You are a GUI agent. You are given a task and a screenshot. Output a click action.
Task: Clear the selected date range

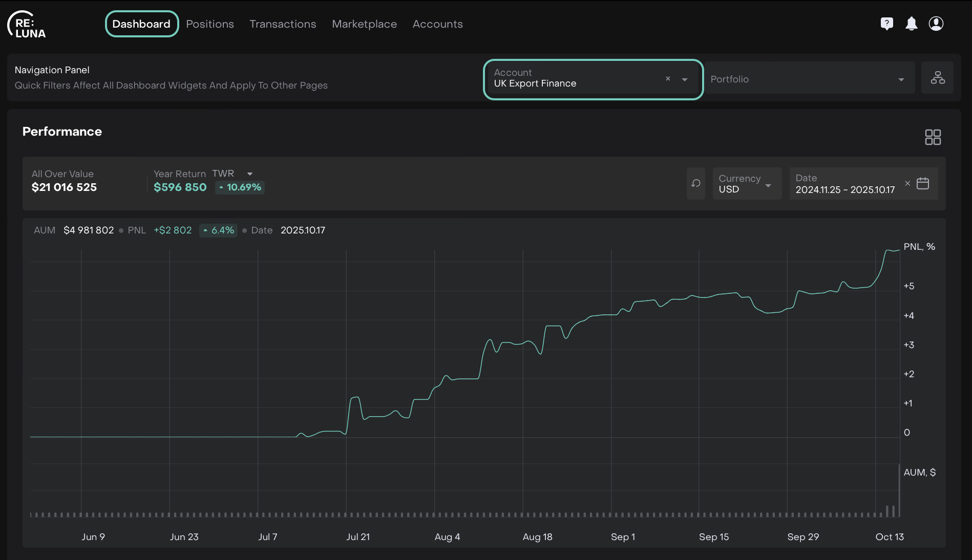pos(907,183)
